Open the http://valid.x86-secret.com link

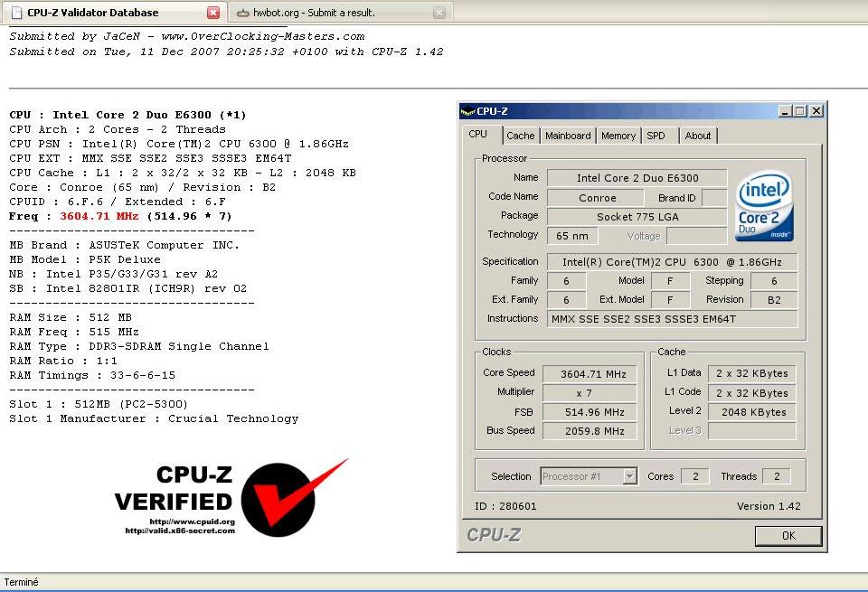coord(180,531)
